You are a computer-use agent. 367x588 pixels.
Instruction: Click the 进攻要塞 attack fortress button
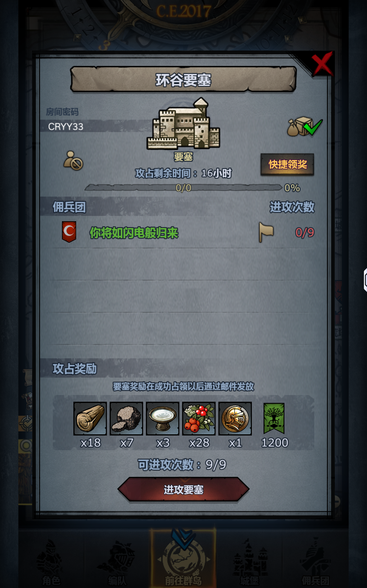tap(183, 489)
